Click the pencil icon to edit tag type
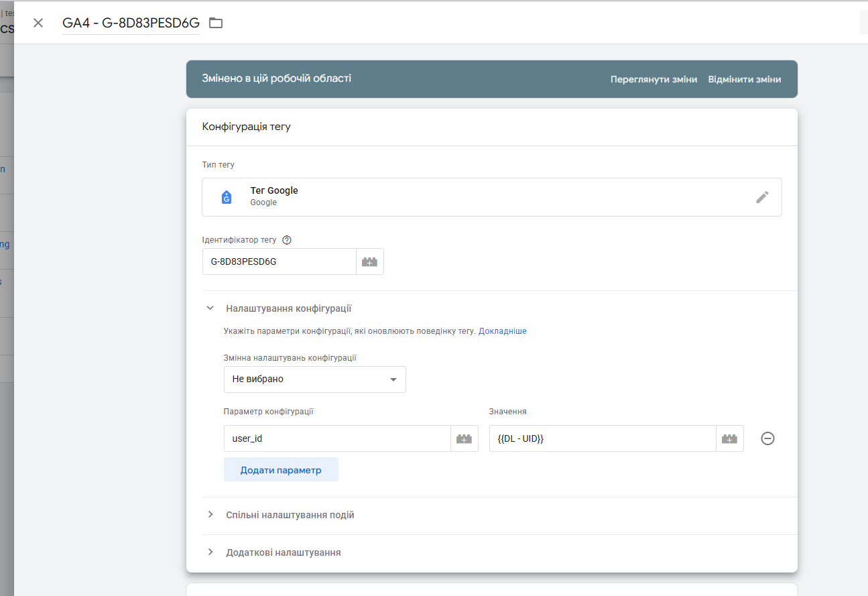This screenshot has width=868, height=596. pyautogui.click(x=762, y=197)
